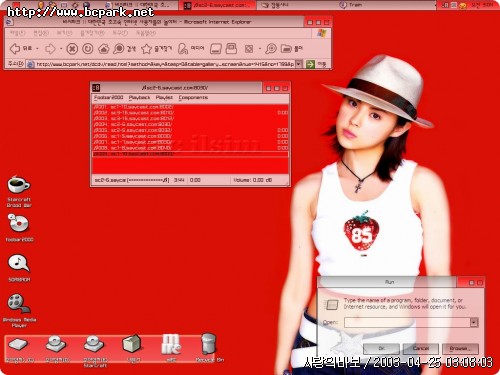Screen dimensions: 500x375
Task: Open the box-shaped folder icon in the bottom dock
Action: (132, 344)
